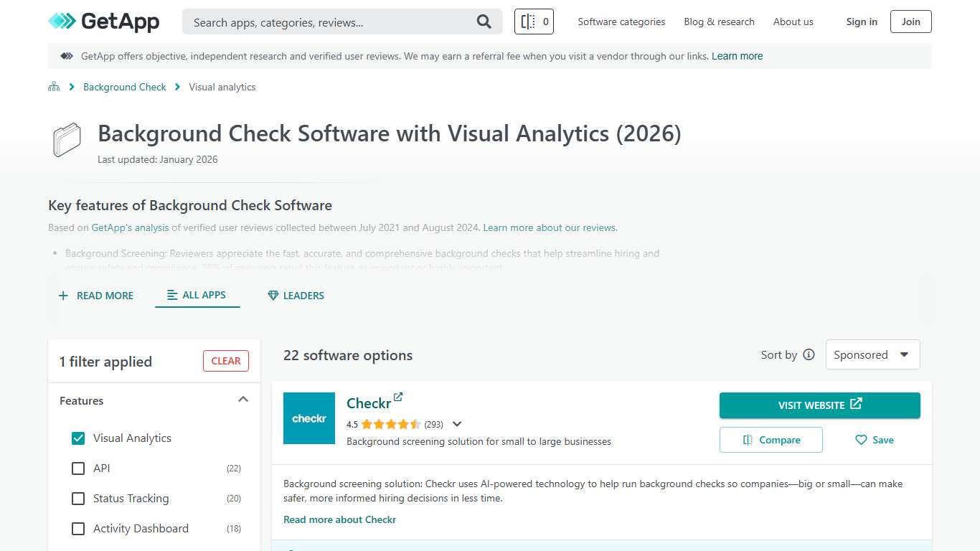This screenshot has height=551, width=980.
Task: Uncheck the Visual Analytics filter
Action: tap(77, 438)
